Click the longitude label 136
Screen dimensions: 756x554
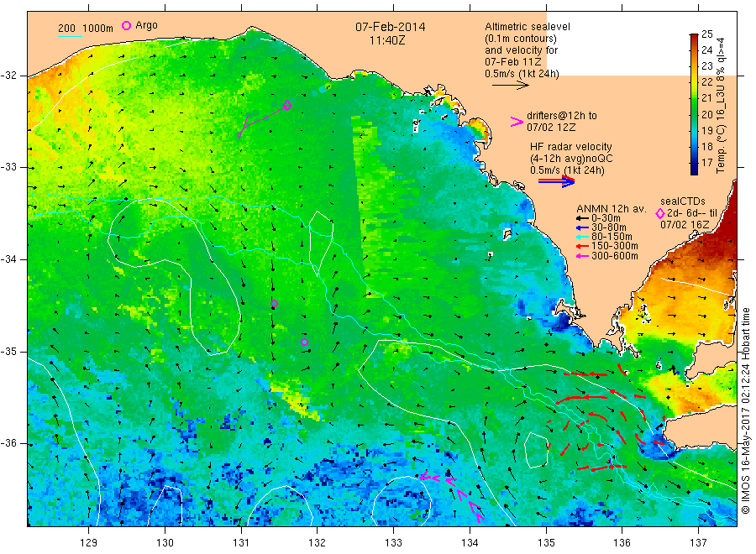(622, 543)
